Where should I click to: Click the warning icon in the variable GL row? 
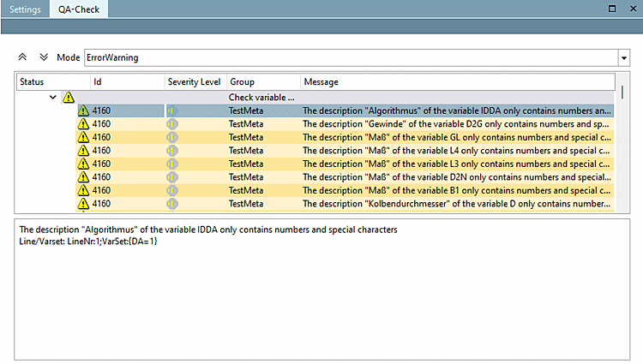pos(83,137)
